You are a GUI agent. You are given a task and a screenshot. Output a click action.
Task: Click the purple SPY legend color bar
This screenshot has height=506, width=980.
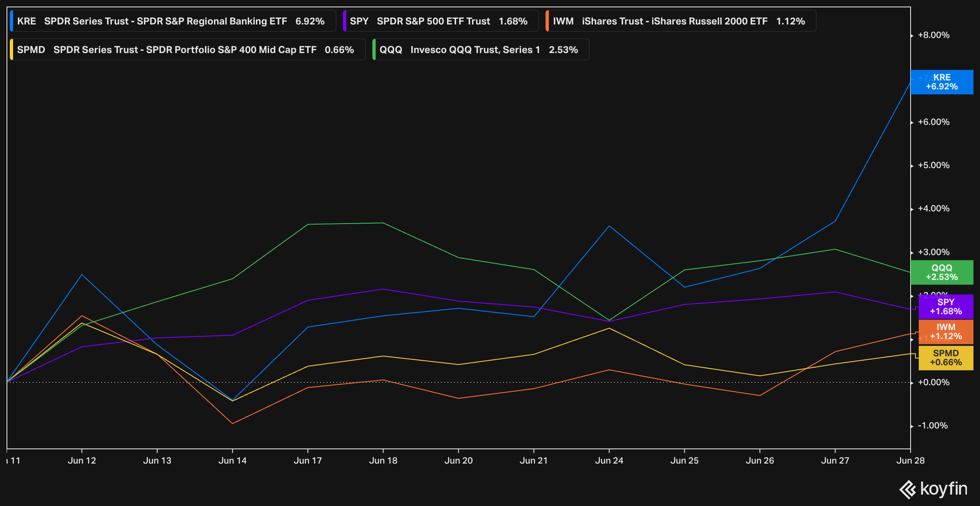tap(345, 21)
